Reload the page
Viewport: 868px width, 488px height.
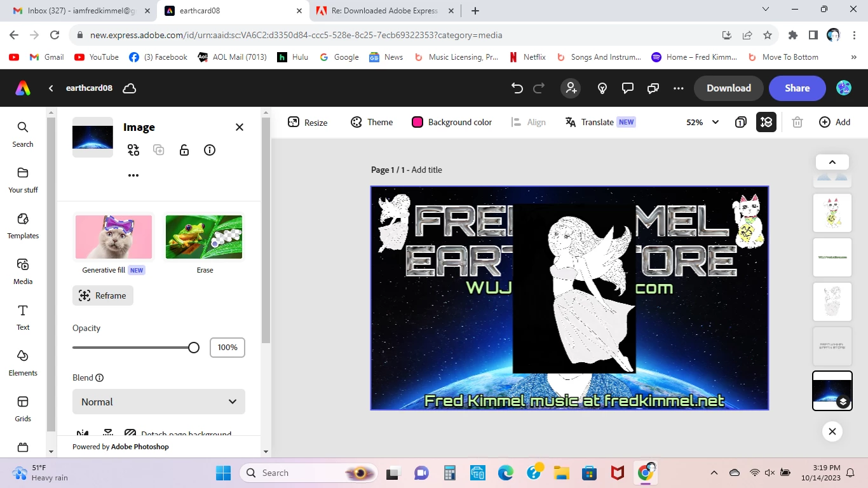click(55, 35)
